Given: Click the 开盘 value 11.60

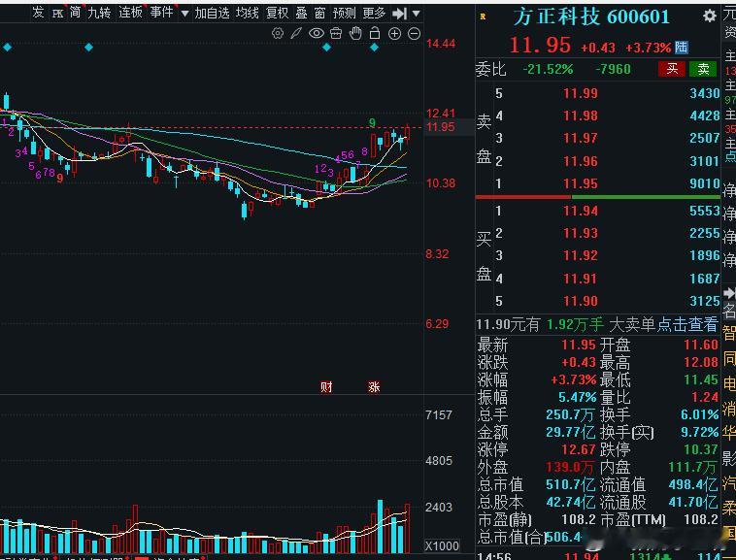Looking at the screenshot, I should 700,345.
